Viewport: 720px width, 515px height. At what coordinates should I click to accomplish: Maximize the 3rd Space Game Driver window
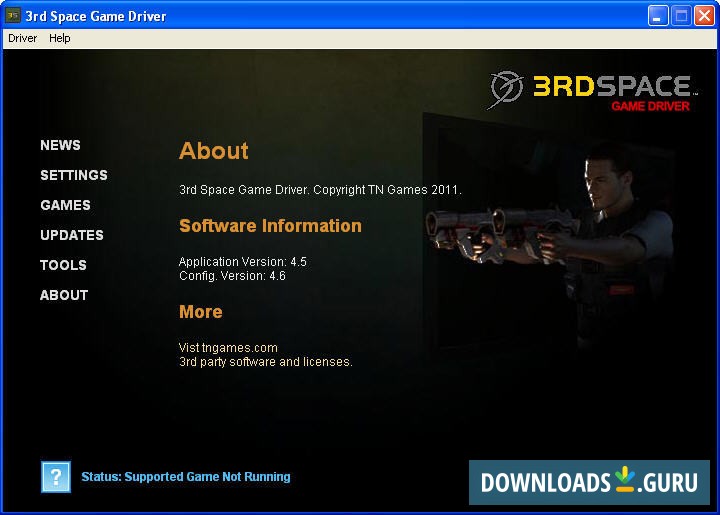click(681, 16)
